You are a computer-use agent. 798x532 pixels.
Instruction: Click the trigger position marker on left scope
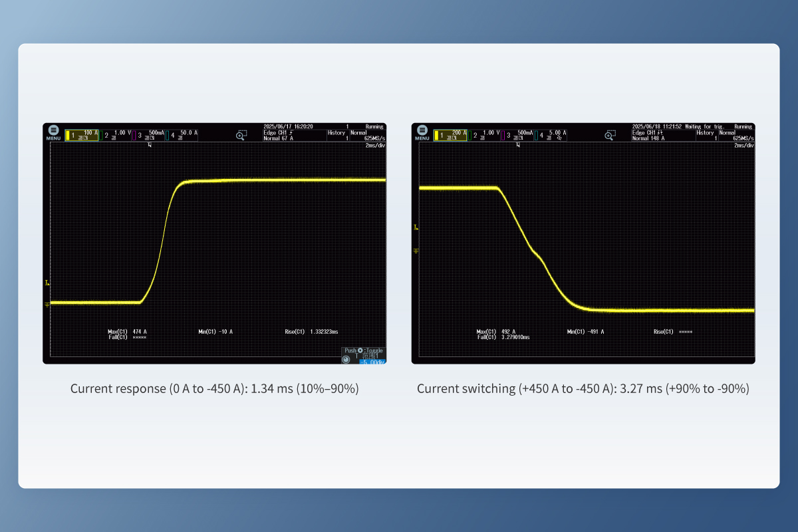pyautogui.click(x=150, y=144)
